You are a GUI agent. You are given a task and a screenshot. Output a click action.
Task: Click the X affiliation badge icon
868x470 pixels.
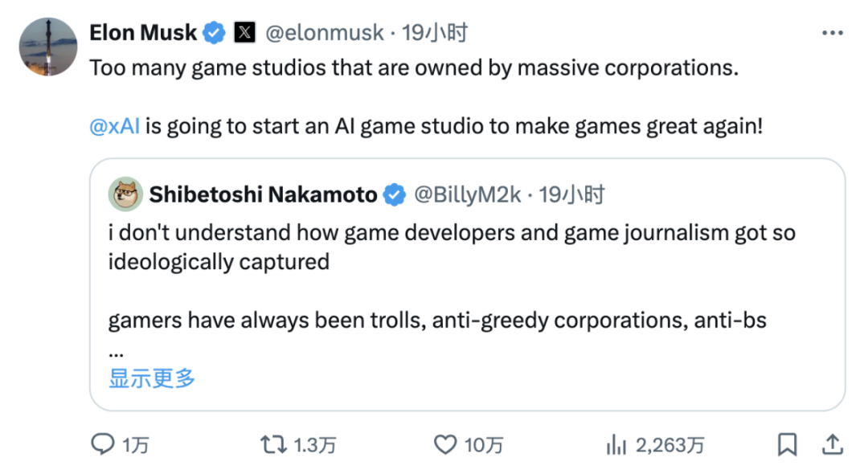click(x=244, y=33)
